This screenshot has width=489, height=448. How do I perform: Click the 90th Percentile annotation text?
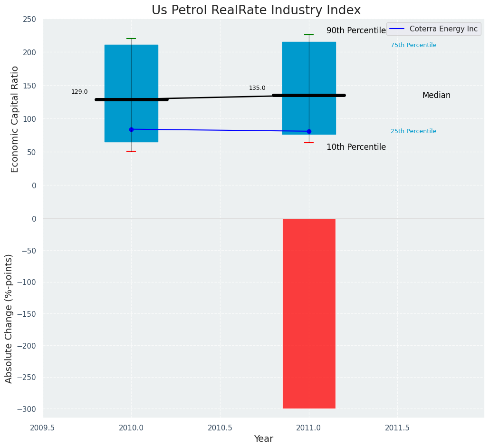[356, 30]
